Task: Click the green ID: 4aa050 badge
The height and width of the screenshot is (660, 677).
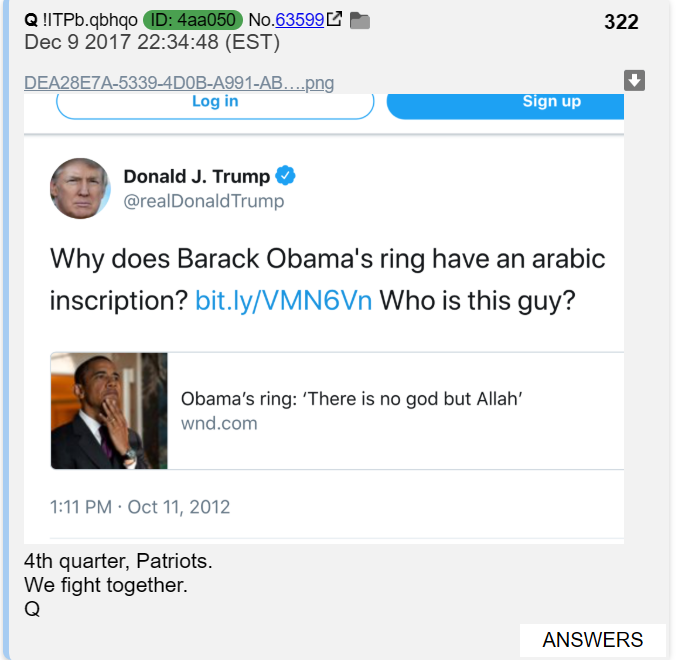Action: 193,20
